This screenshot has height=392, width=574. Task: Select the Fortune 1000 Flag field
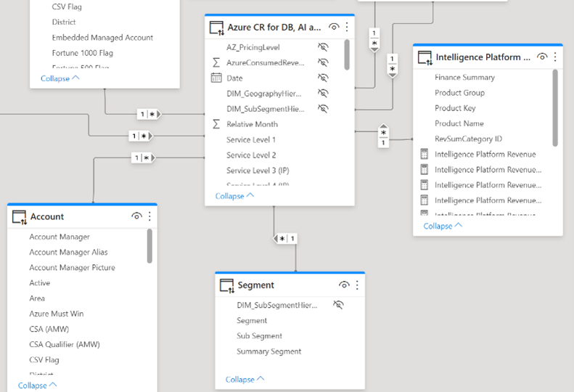[x=83, y=53]
